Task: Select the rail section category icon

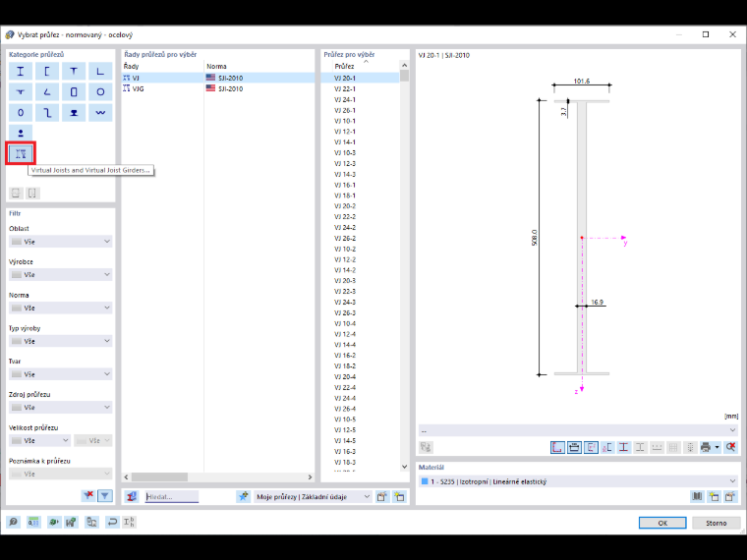Action: pyautogui.click(x=74, y=112)
